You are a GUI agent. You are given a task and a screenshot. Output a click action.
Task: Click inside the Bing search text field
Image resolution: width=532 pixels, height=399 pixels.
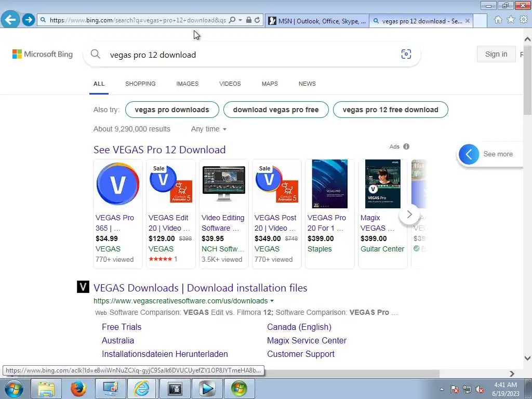[251, 55]
